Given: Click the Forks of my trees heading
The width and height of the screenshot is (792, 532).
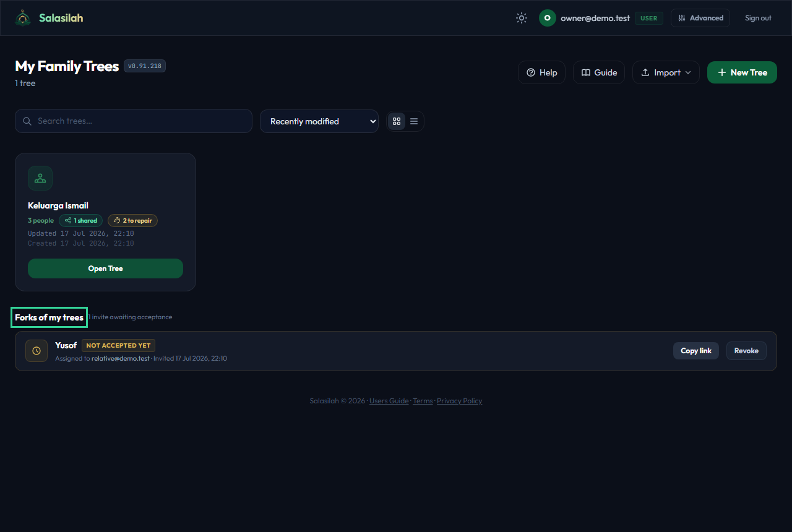Looking at the screenshot, I should tap(49, 317).
